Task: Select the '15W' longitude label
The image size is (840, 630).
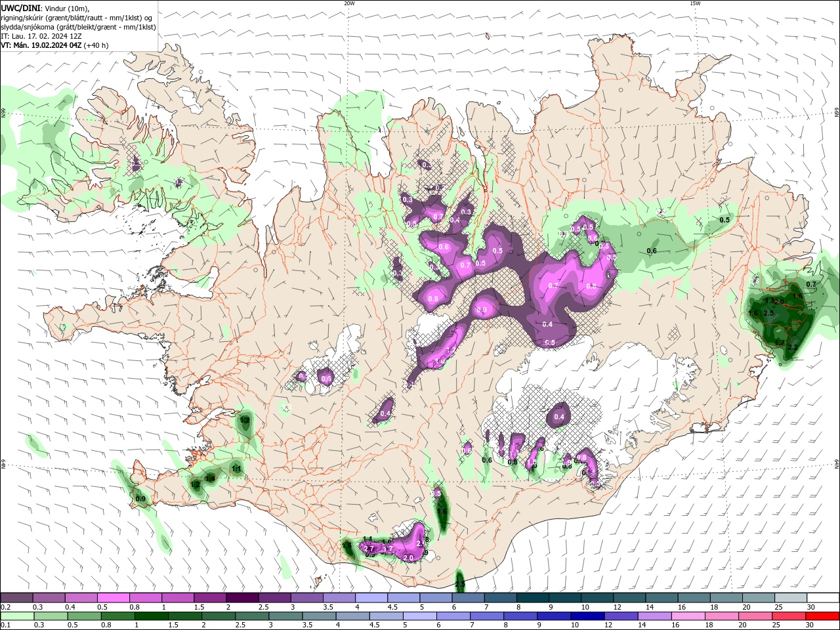Action: (x=695, y=3)
